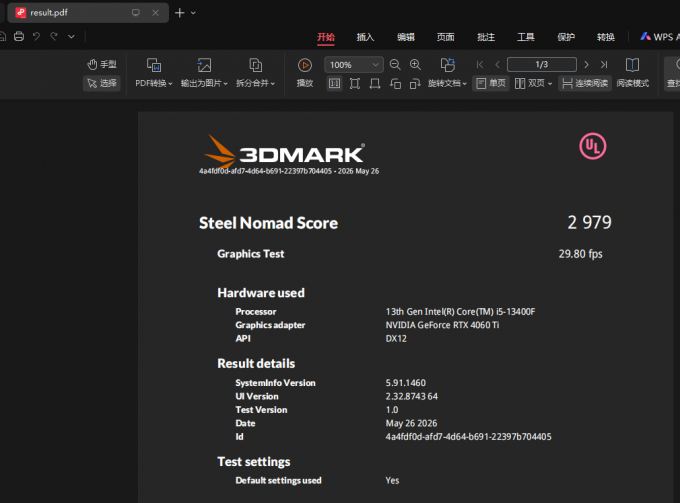Viewport: 680px width, 503px height.
Task: Open a new tab with plus icon
Action: pyautogui.click(x=180, y=13)
